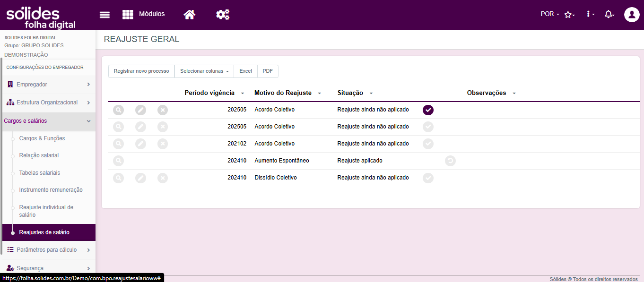This screenshot has height=282, width=644.
Task: Open the magnifier icon on the first 202505 row
Action: point(118,110)
